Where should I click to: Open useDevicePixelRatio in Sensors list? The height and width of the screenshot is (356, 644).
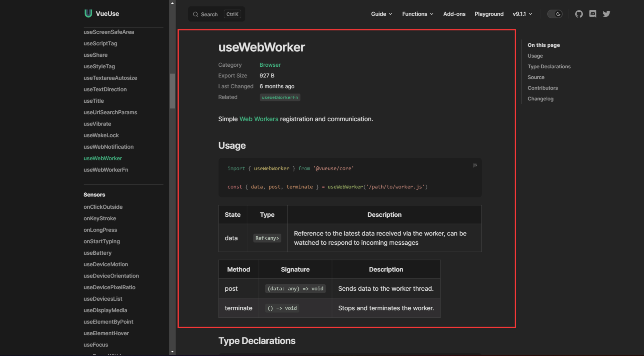(x=109, y=287)
